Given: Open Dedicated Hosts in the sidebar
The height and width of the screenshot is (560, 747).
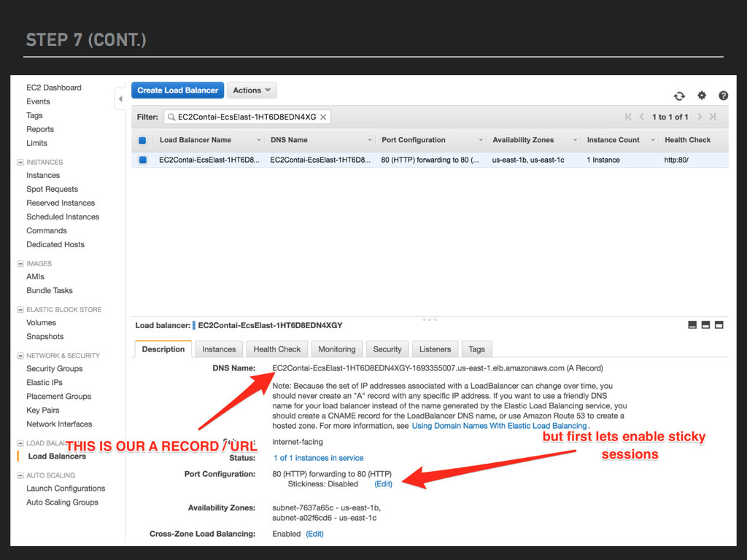Looking at the screenshot, I should coord(55,244).
